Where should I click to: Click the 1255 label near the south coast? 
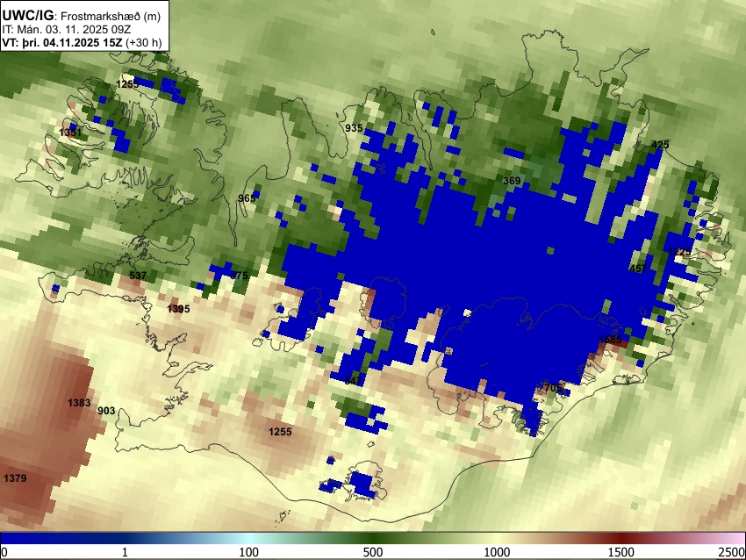pos(280,432)
